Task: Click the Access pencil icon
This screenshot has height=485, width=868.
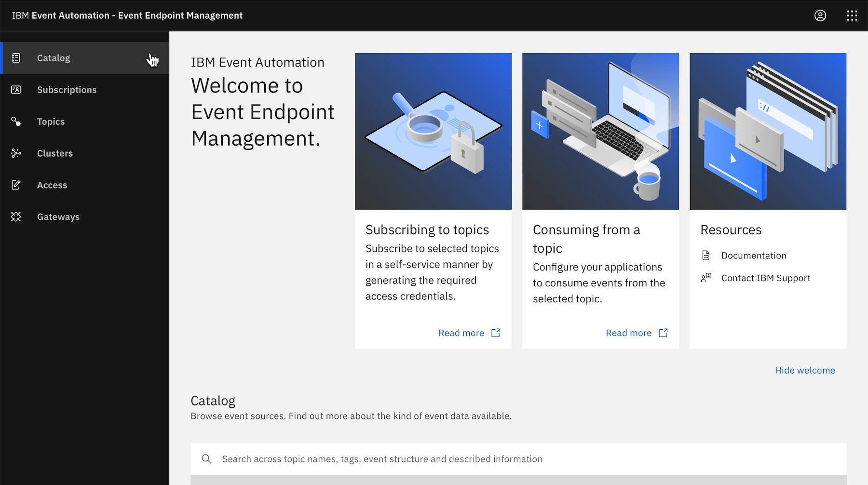Action: pos(16,185)
